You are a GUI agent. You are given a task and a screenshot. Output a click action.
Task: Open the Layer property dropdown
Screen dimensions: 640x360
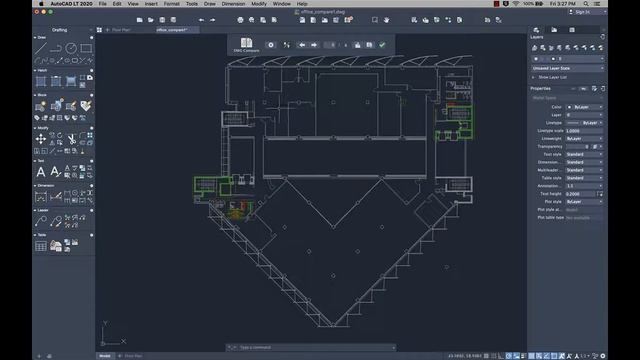tap(584, 115)
